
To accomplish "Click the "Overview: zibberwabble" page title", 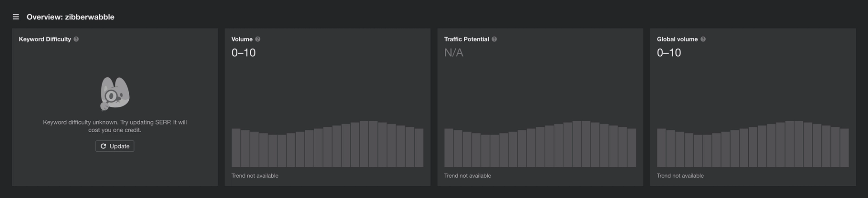I will tap(71, 17).
